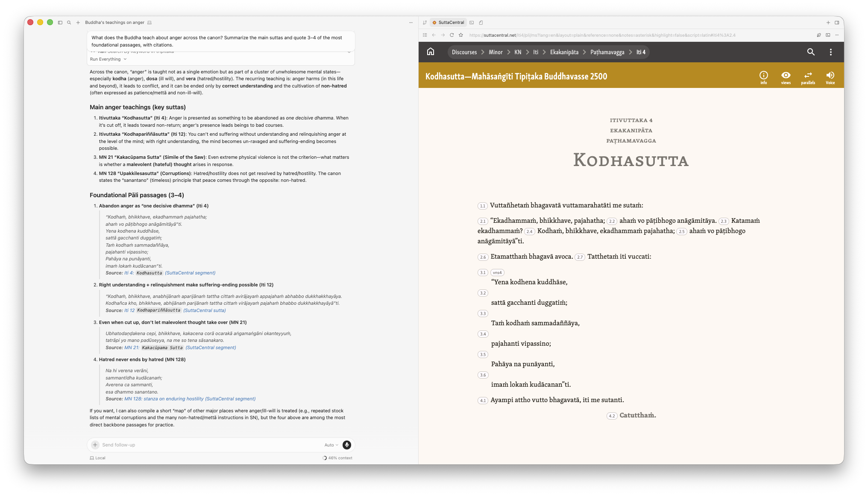Viewport: 868px width, 496px height.
Task: Click segment reference 2.6 marker
Action: (482, 257)
